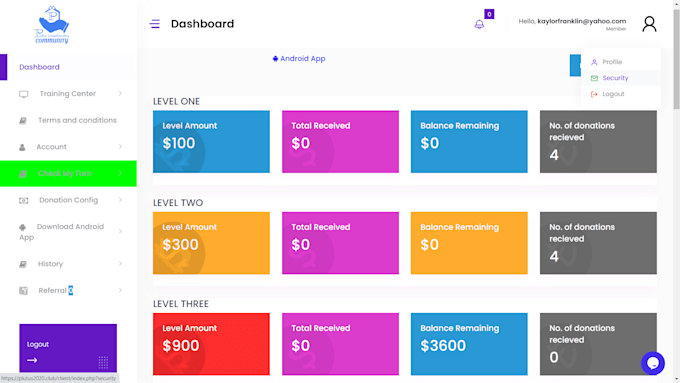This screenshot has height=383, width=680.
Task: Click the Referral icon
Action: [23, 291]
